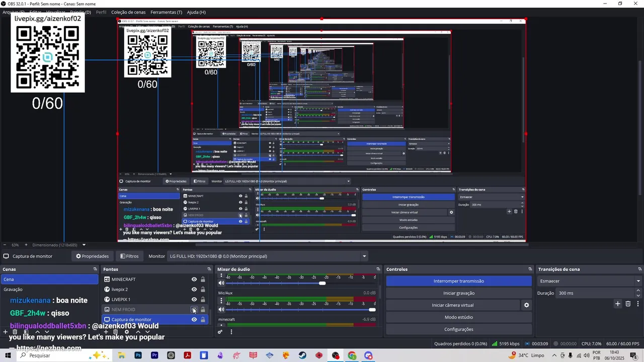
Task: Pop out the Cenas dock panel
Action: tap(95, 269)
